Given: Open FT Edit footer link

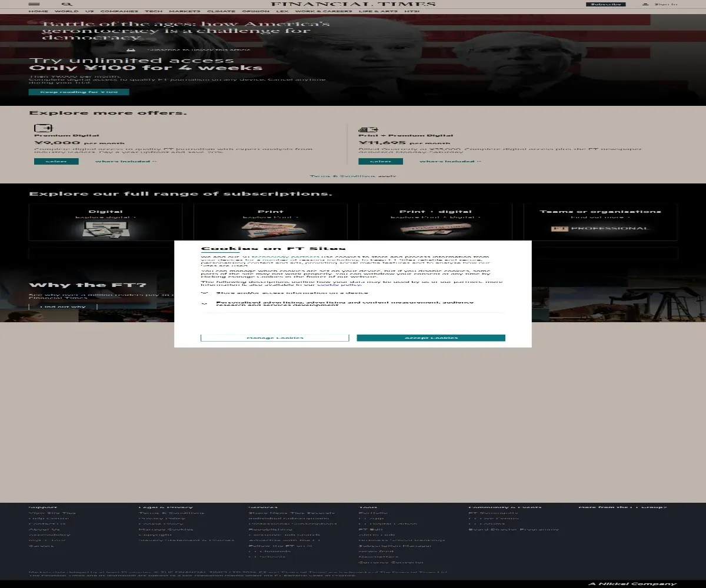Looking at the screenshot, I should [x=371, y=529].
